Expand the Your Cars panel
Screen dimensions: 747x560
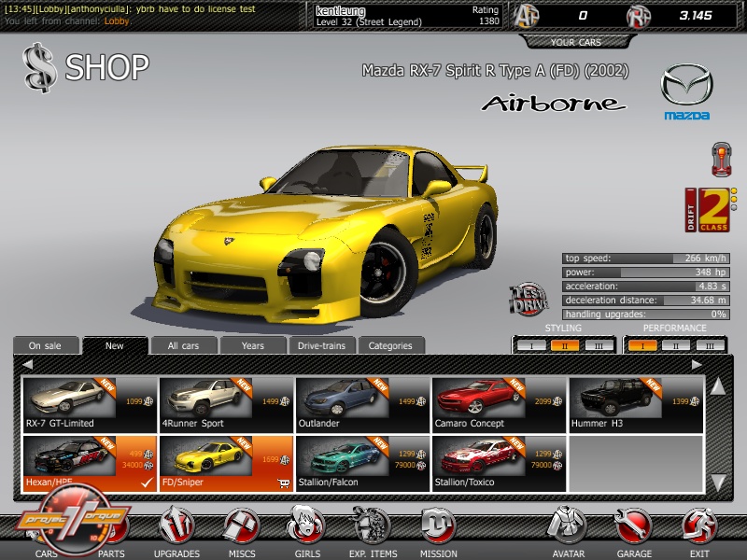point(575,42)
